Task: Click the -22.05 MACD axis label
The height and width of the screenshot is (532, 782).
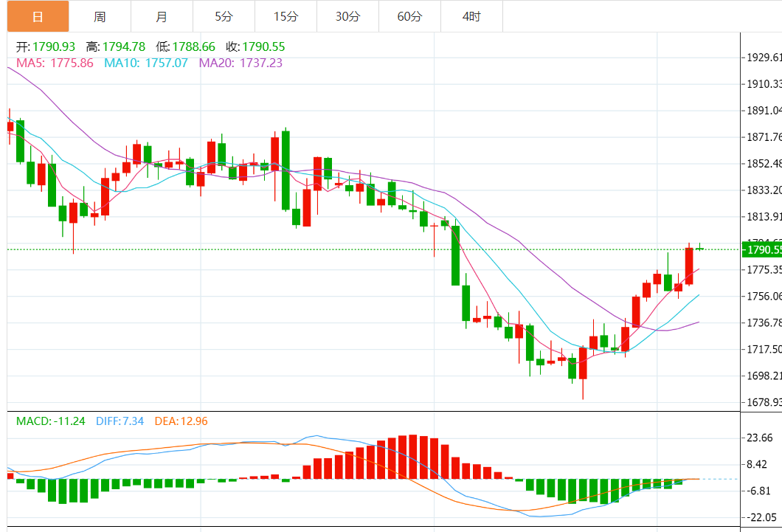Action: point(761,517)
